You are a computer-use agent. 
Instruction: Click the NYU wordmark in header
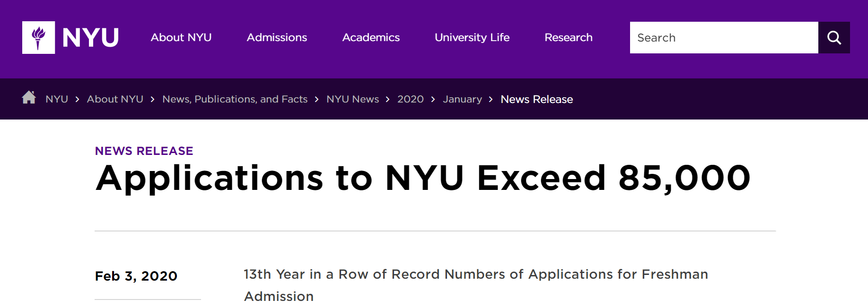(x=90, y=38)
